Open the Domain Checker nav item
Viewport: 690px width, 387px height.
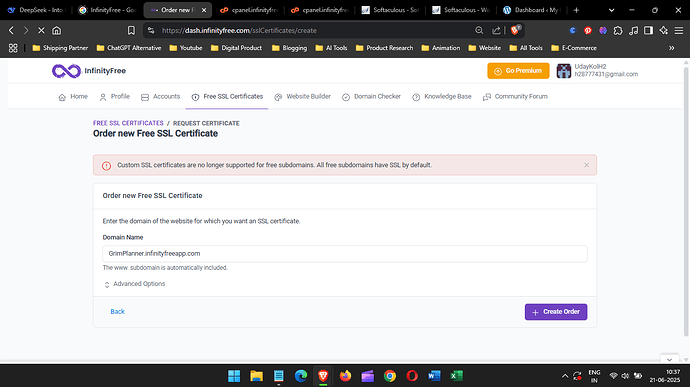point(371,97)
